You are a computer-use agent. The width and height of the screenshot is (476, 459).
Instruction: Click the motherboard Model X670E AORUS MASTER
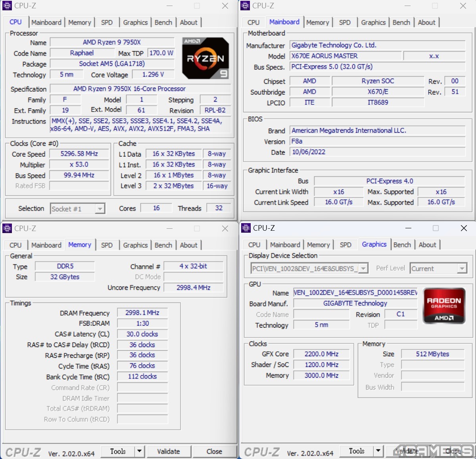pos(345,56)
